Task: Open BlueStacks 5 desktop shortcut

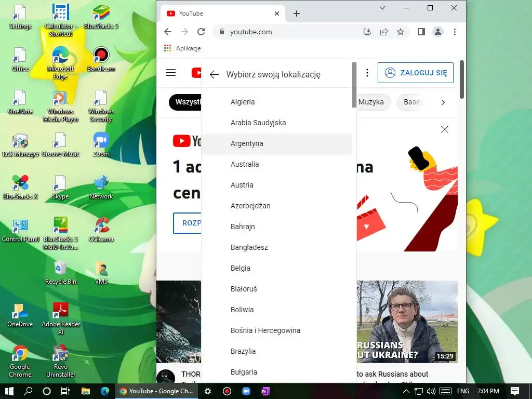Action: click(101, 17)
